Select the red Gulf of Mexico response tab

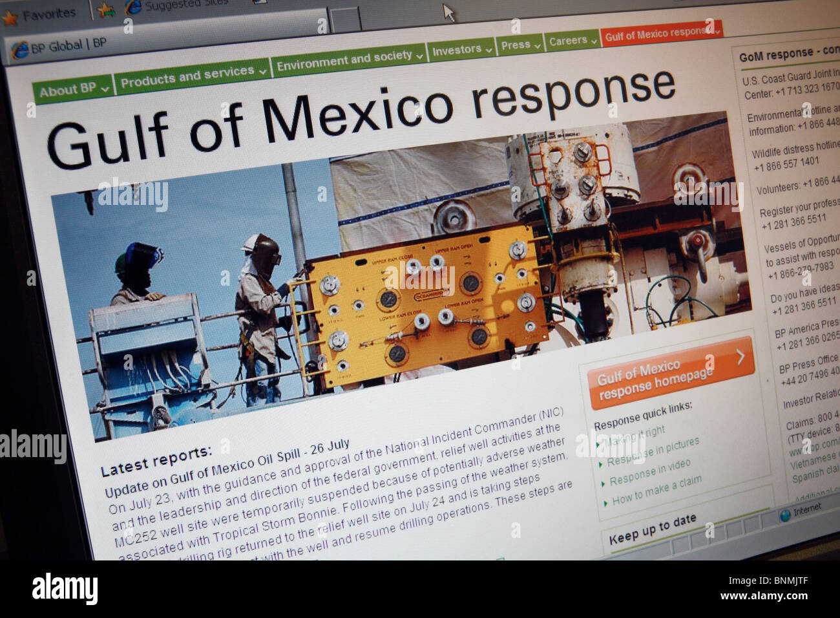(662, 32)
